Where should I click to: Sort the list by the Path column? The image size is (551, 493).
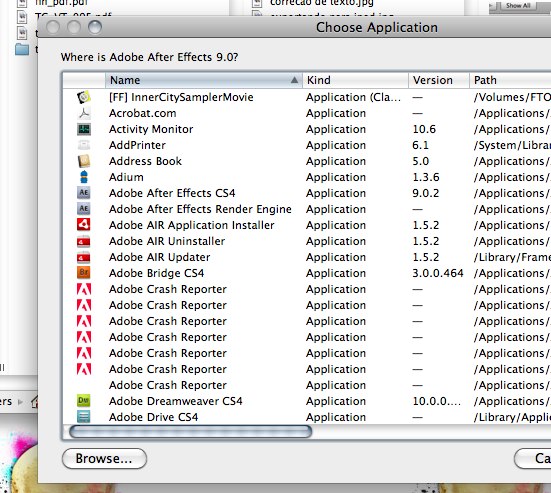pyautogui.click(x=510, y=80)
